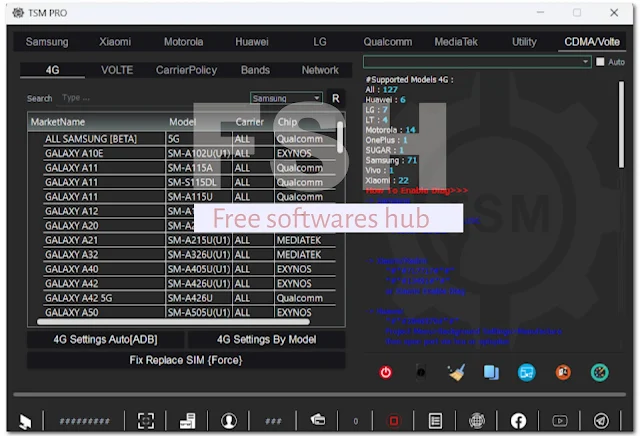Viewport: 640px width, 436px height.
Task: Open the VOLTE sub-tab
Action: click(117, 70)
